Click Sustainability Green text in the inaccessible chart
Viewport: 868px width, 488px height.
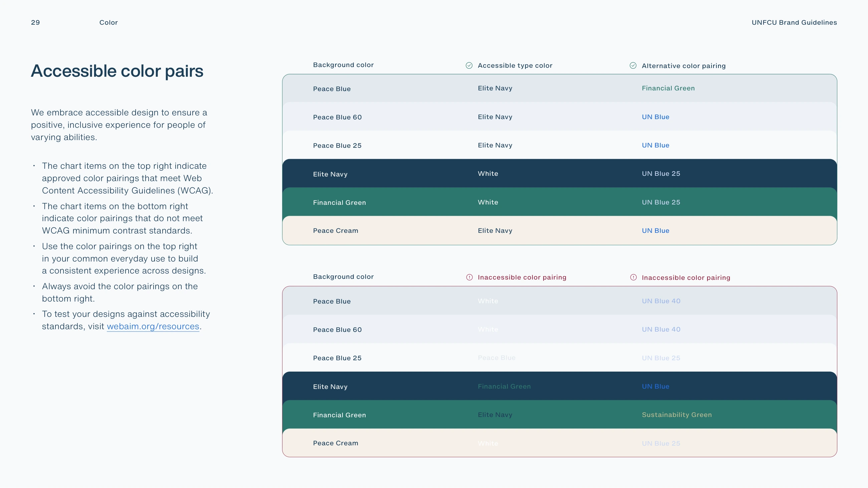pos(677,415)
